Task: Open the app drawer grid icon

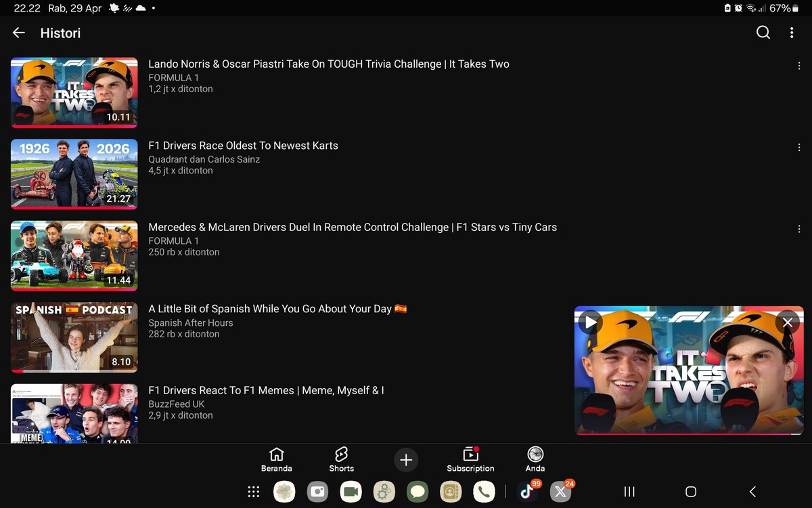Action: click(x=254, y=492)
